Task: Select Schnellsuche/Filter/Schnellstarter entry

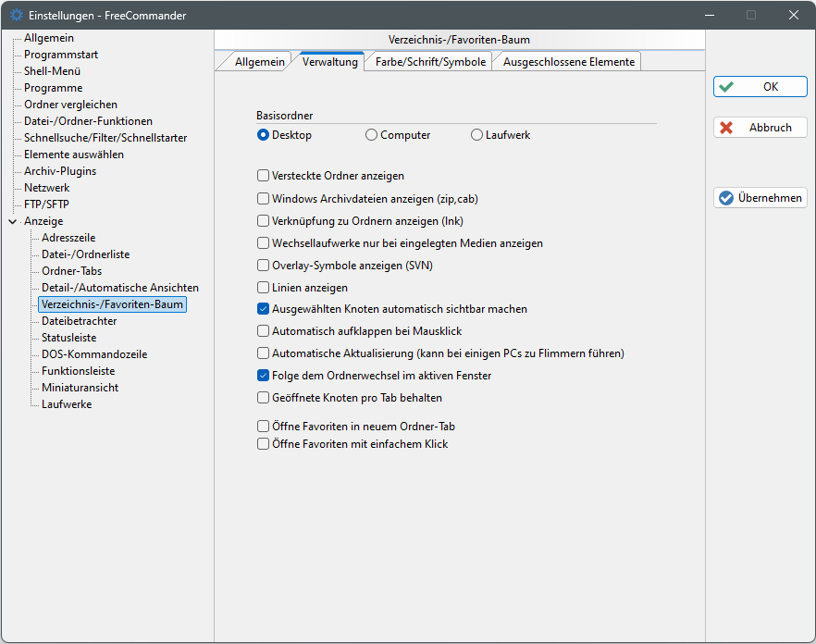Action: click(105, 138)
